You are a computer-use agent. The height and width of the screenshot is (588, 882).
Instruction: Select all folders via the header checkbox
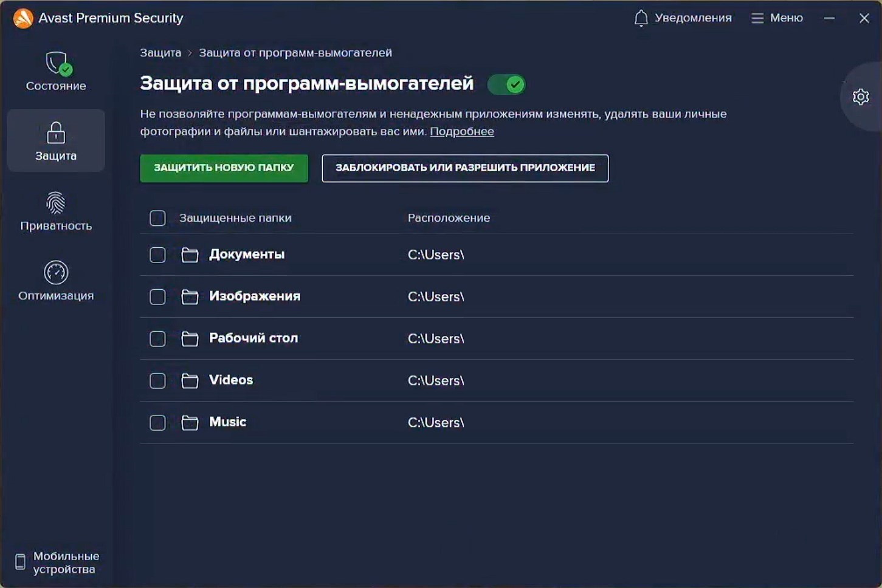[157, 217]
